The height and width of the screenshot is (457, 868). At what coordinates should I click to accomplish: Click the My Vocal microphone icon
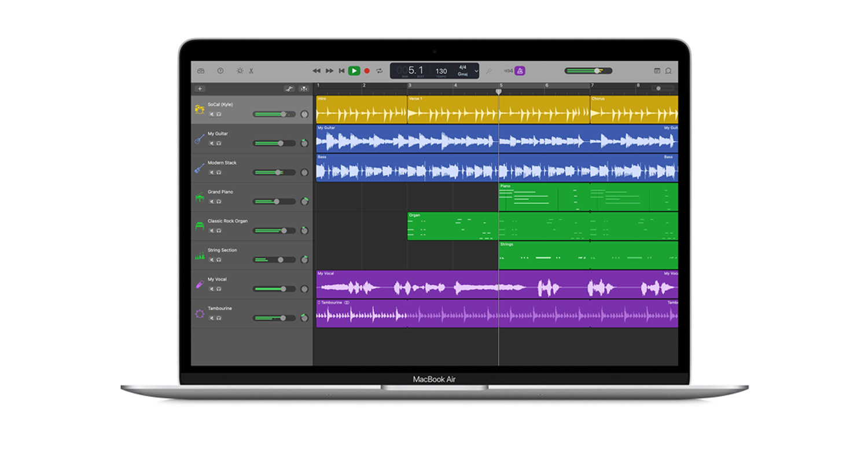click(200, 285)
